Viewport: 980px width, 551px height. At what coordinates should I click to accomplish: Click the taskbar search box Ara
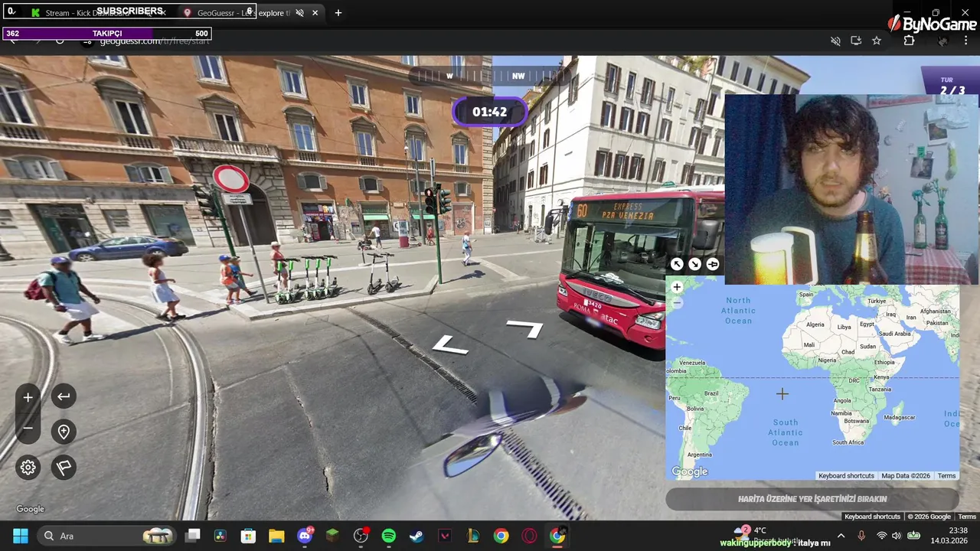[106, 536]
